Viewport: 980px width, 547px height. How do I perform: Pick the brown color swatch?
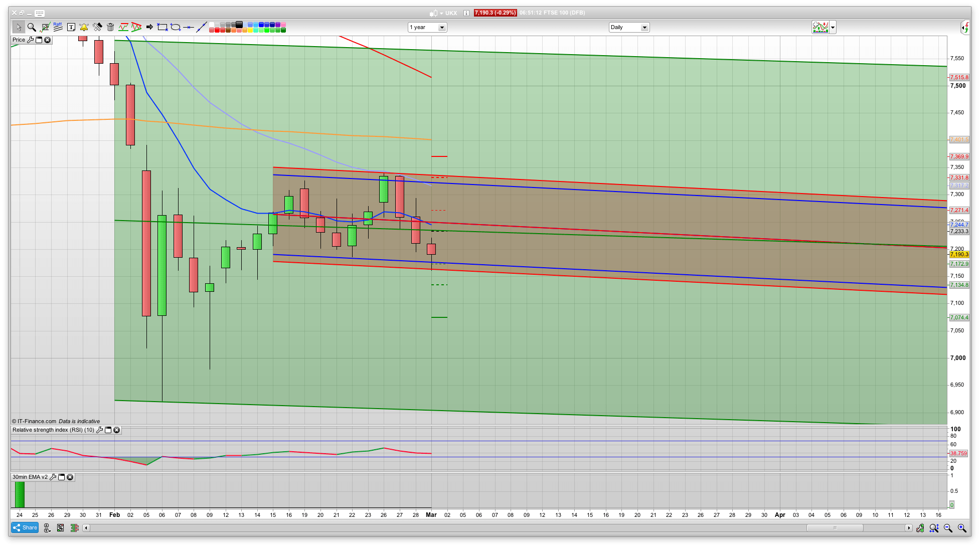(x=228, y=30)
